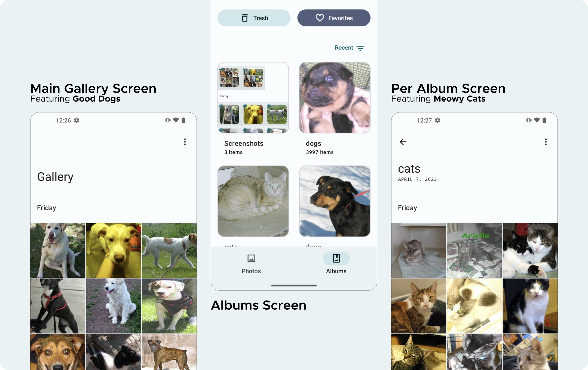The height and width of the screenshot is (370, 588).
Task: Tap the wifi icon in the Gallery status bar
Action: (176, 120)
